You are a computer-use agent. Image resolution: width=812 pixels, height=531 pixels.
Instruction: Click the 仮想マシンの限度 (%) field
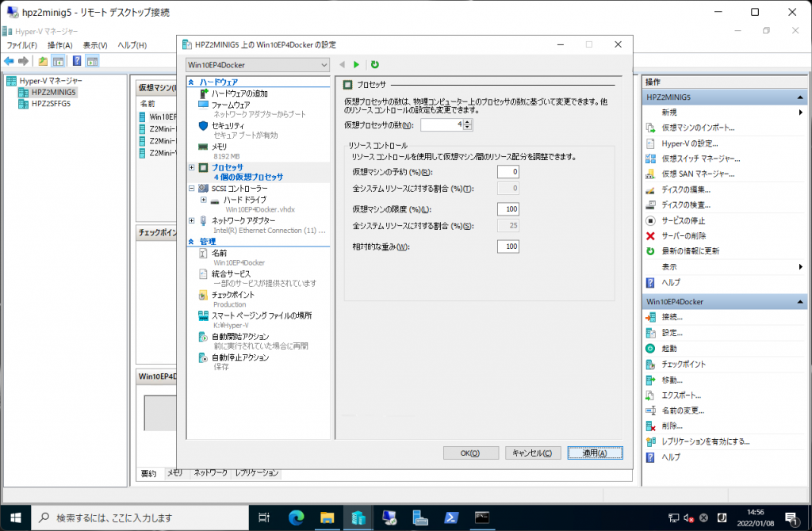point(508,209)
